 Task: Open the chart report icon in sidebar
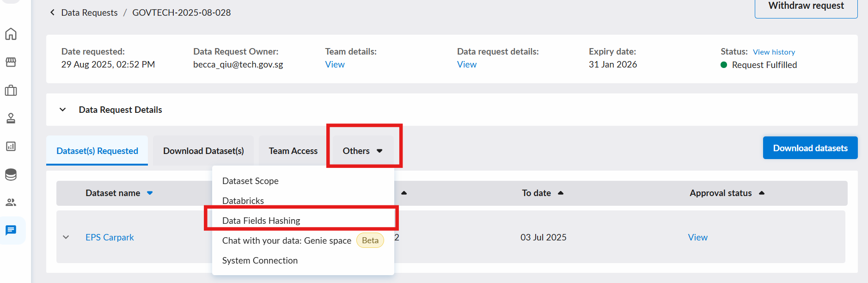[11, 146]
